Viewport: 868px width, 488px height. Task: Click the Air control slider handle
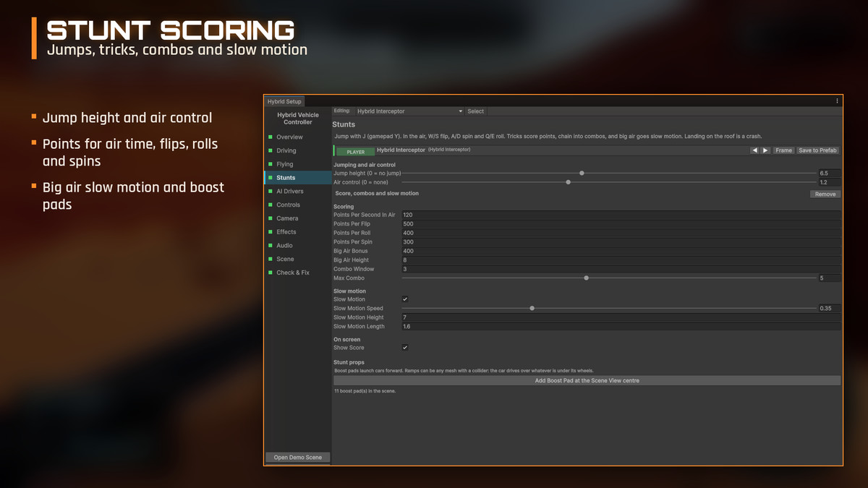click(x=568, y=182)
